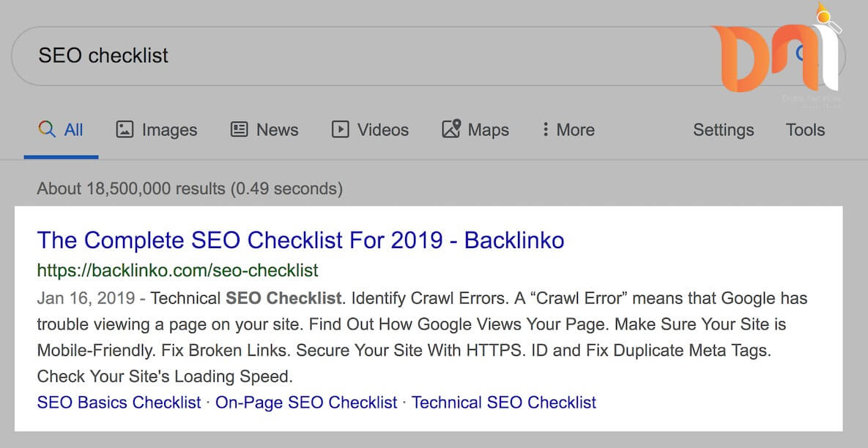Open the More dropdown text
The image size is (868, 448).
576,130
